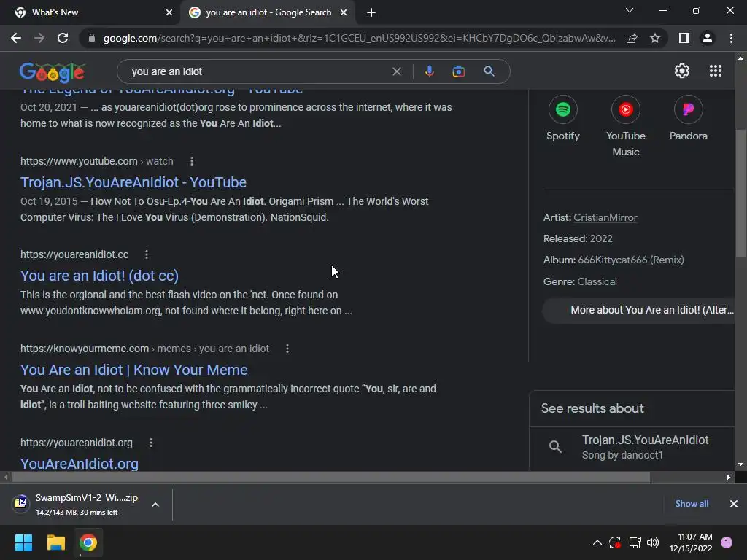Open You Are an Idiot Know Your Meme

(x=134, y=370)
